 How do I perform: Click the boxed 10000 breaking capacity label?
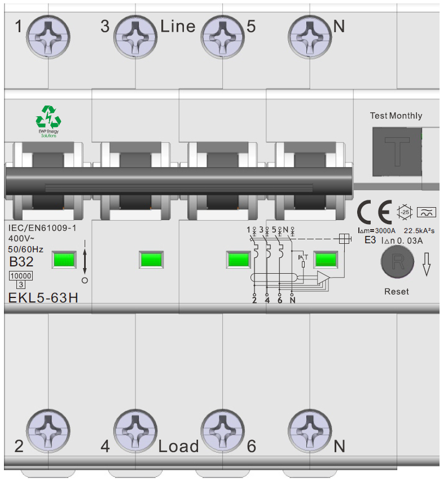coord(21,276)
